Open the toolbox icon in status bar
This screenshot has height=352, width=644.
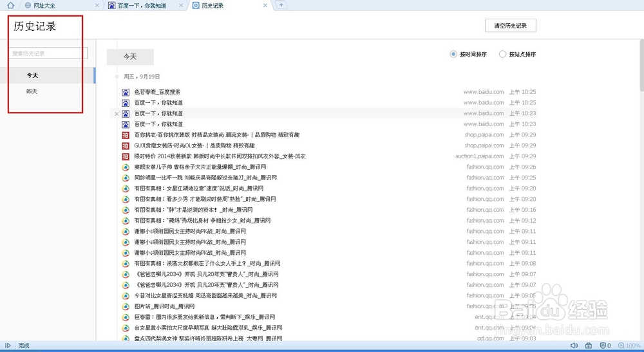pyautogui.click(x=589, y=346)
